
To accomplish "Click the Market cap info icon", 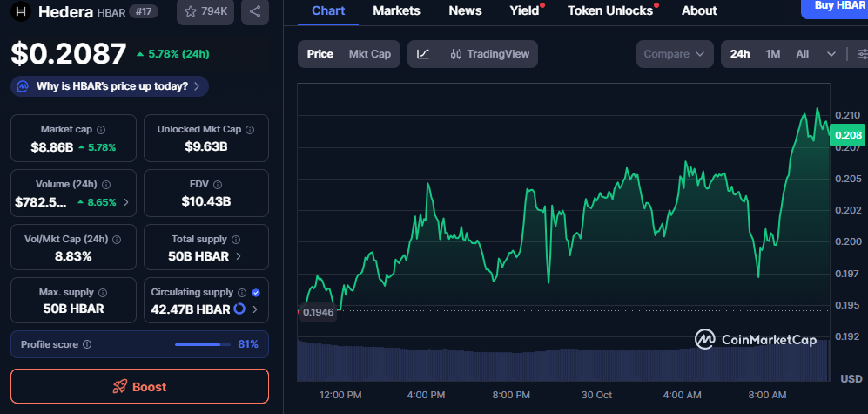I will pos(101,129).
